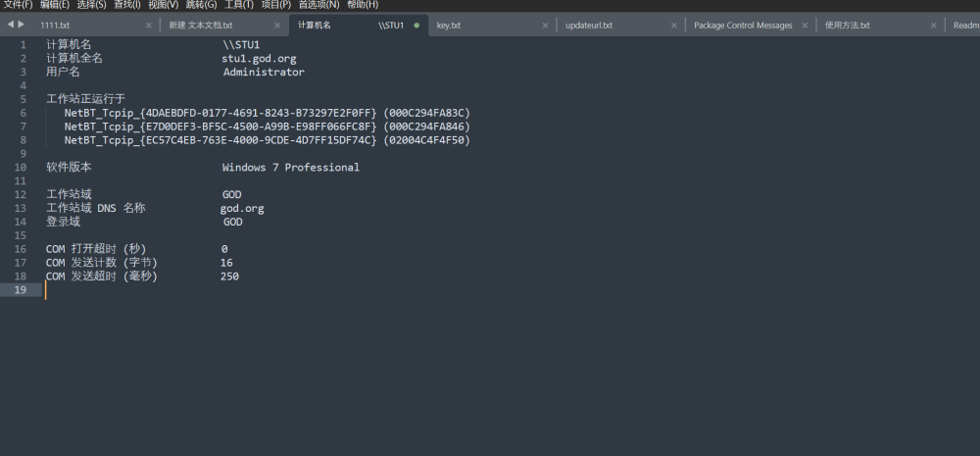Close the updateurl.txt tab
Viewport: 980px width, 456px height.
point(675,25)
